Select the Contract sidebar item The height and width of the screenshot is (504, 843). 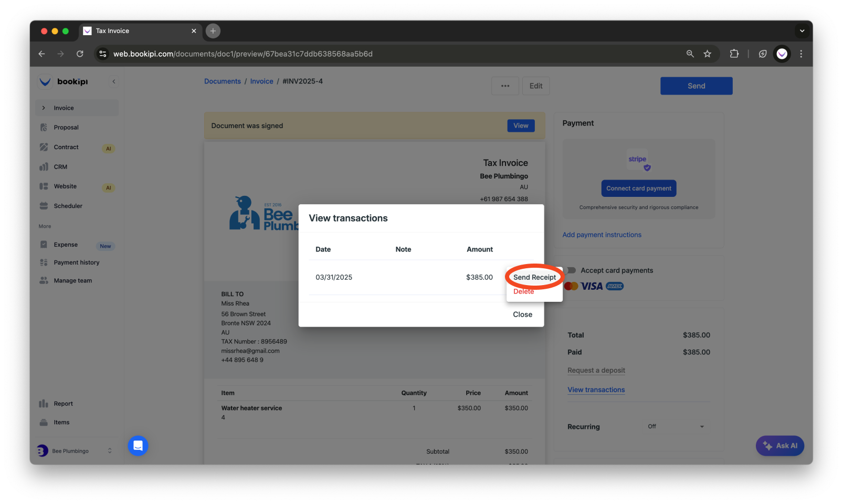tap(66, 147)
